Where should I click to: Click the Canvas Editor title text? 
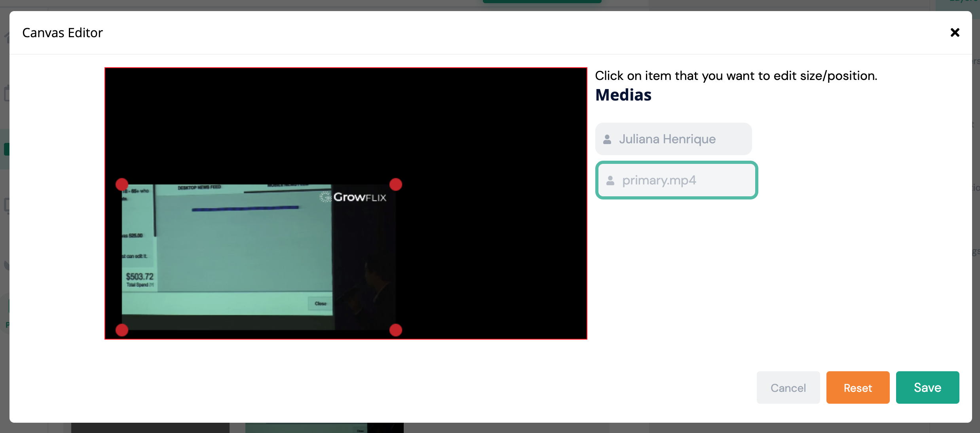click(x=63, y=32)
